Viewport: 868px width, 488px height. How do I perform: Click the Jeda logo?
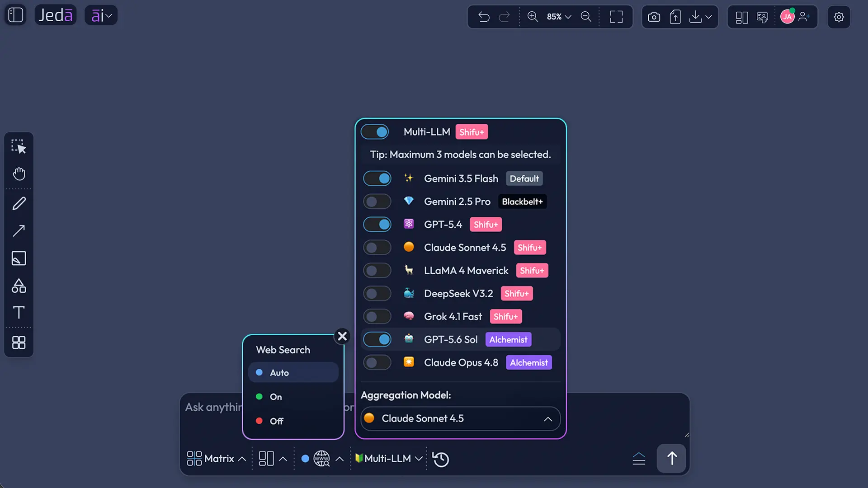pos(56,15)
